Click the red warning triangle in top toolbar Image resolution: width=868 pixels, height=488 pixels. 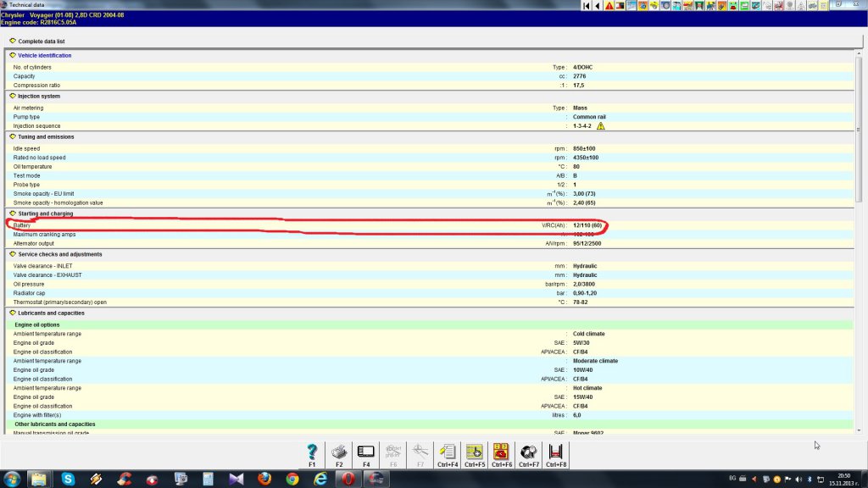[609, 6]
